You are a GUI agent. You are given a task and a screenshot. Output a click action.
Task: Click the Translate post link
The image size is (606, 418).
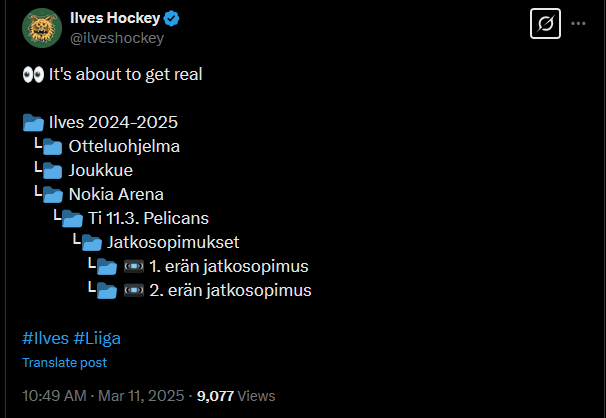(x=65, y=362)
